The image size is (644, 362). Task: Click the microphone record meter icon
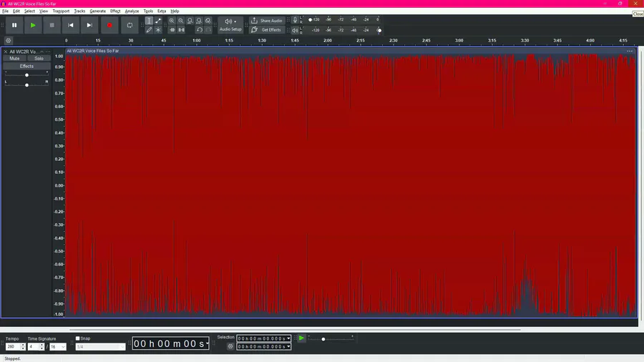295,20
